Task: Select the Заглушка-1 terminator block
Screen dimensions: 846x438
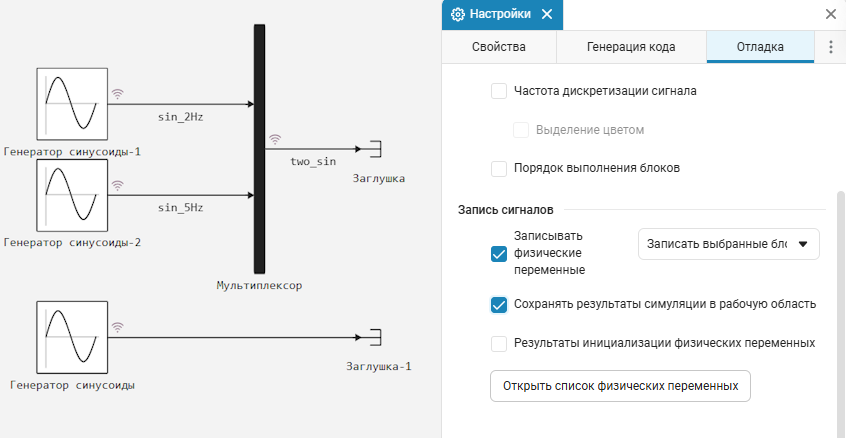Action: (x=375, y=337)
